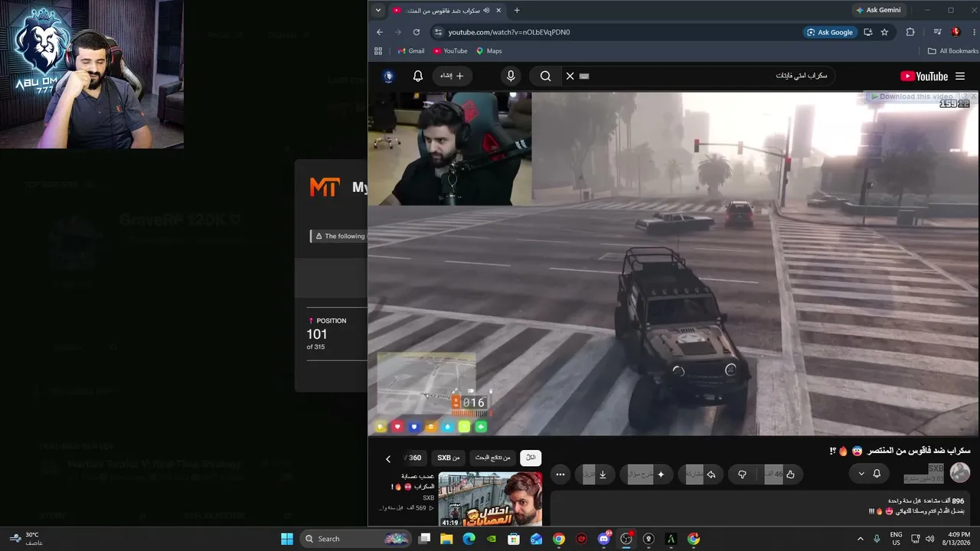Go to YouTube home via the logo

(924, 76)
